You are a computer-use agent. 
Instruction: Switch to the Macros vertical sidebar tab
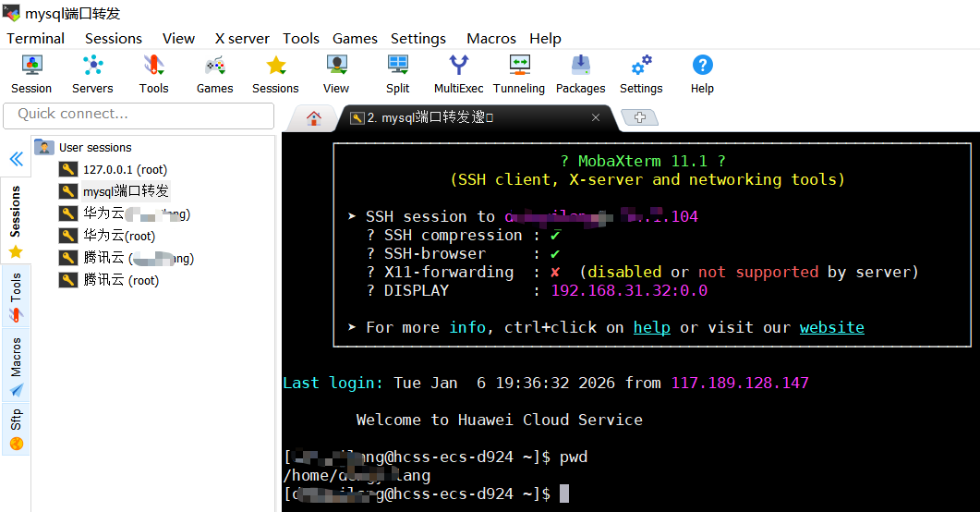click(x=16, y=366)
